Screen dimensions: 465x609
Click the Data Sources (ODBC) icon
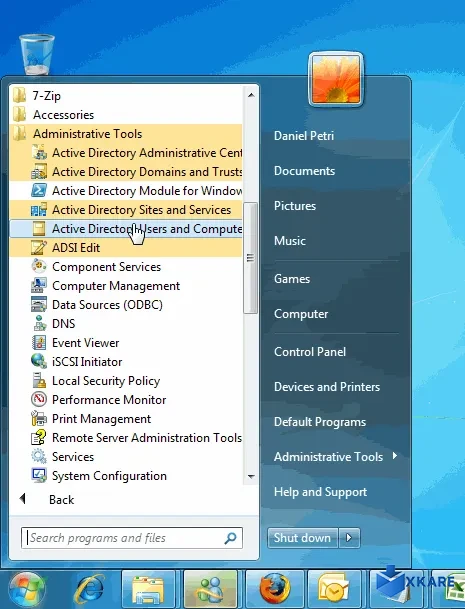click(39, 305)
